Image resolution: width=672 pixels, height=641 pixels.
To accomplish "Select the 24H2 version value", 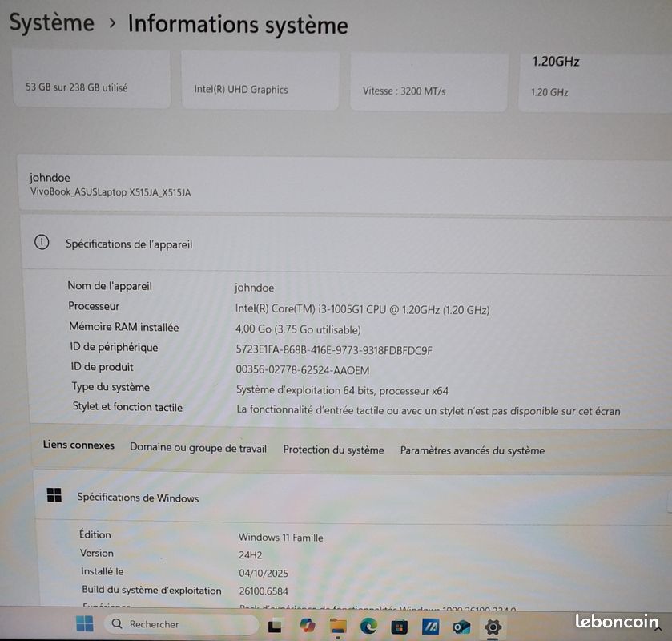I will pos(250,554).
